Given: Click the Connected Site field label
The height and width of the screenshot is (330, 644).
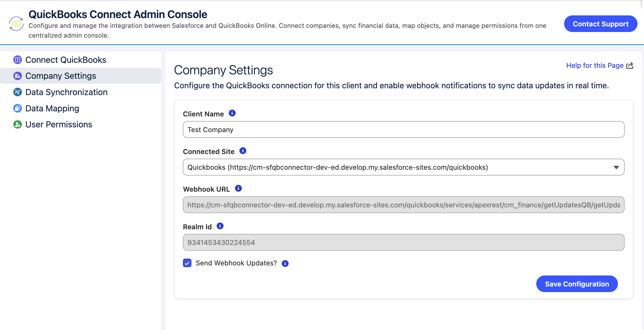Looking at the screenshot, I should pyautogui.click(x=209, y=152).
